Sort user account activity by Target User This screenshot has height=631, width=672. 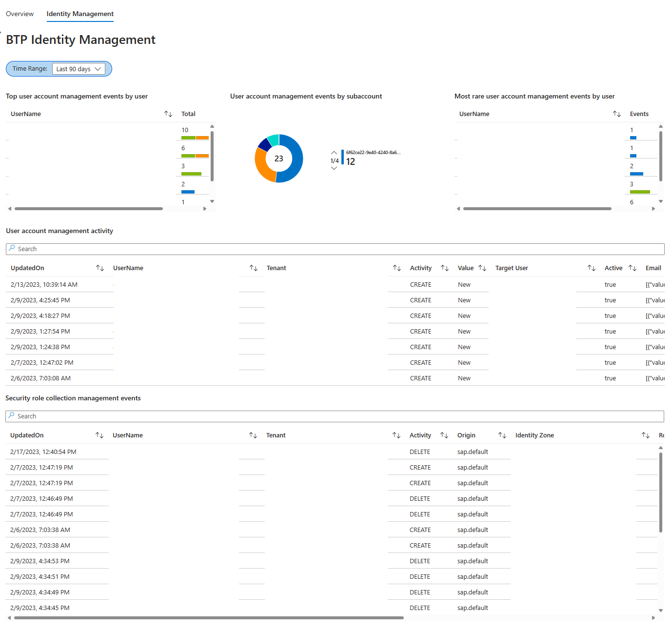pyautogui.click(x=592, y=268)
